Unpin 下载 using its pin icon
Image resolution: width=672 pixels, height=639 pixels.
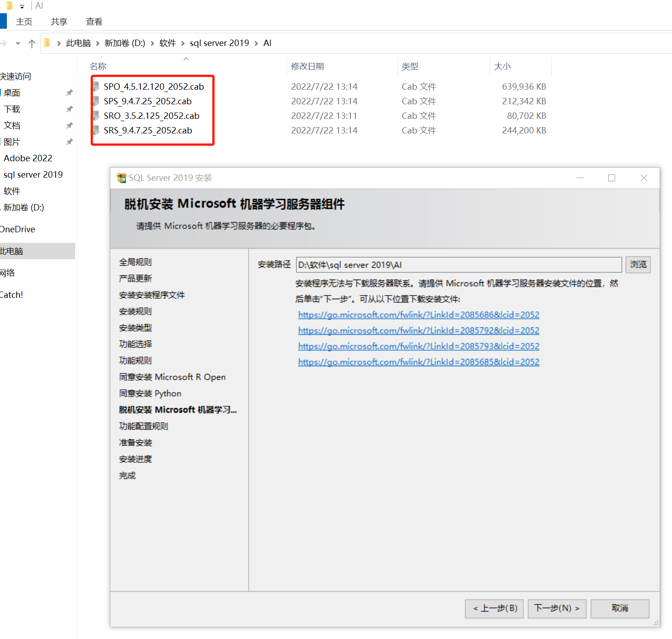69,109
